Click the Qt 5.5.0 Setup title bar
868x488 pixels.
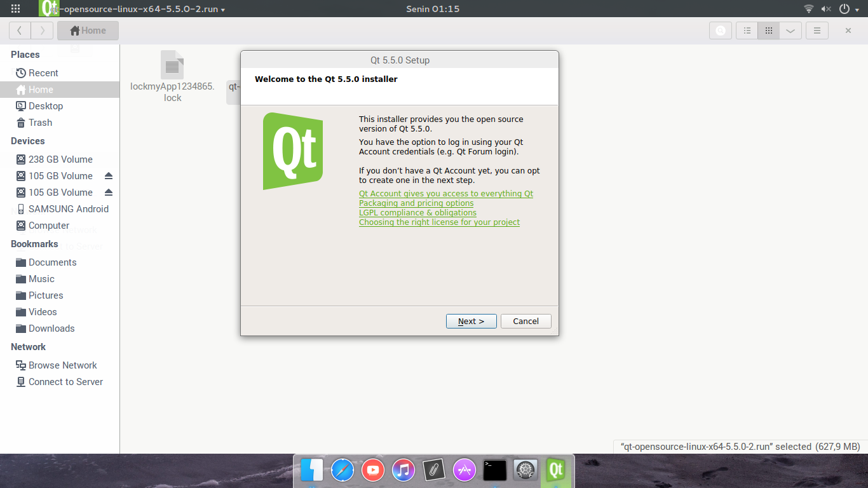[400, 60]
